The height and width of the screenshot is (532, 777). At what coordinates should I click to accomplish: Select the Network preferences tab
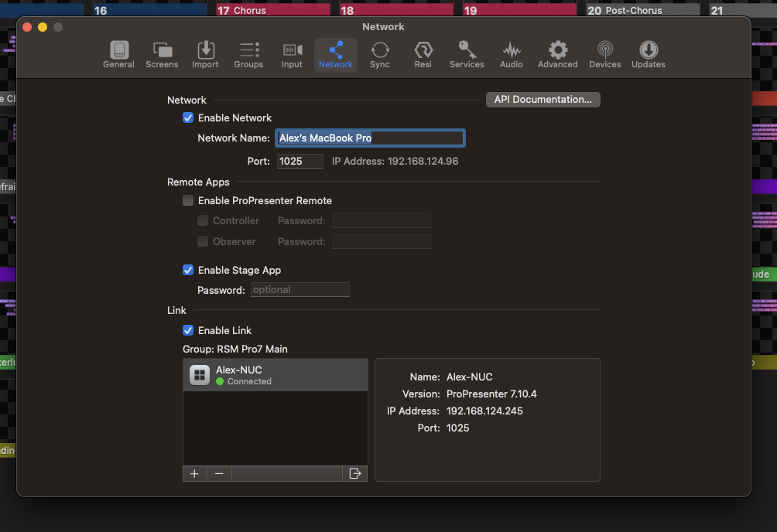(x=335, y=55)
